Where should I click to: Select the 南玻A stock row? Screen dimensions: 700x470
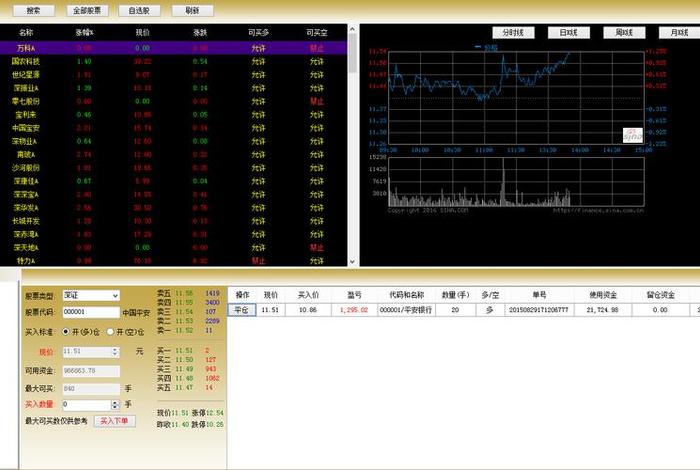[173, 154]
